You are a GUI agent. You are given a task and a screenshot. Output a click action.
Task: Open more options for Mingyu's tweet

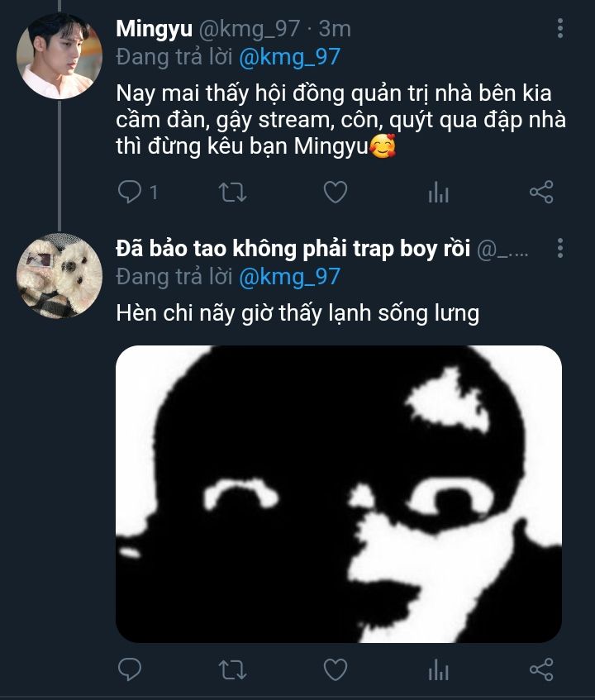click(x=560, y=29)
